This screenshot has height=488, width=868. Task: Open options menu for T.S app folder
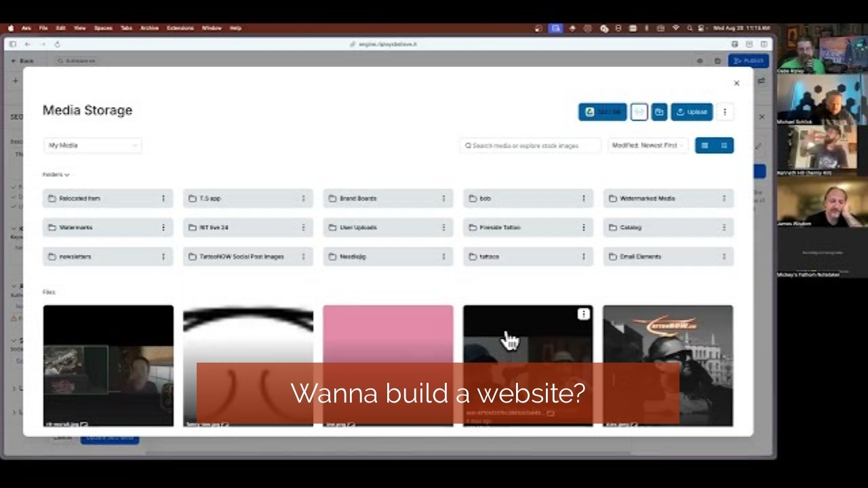[303, 199]
